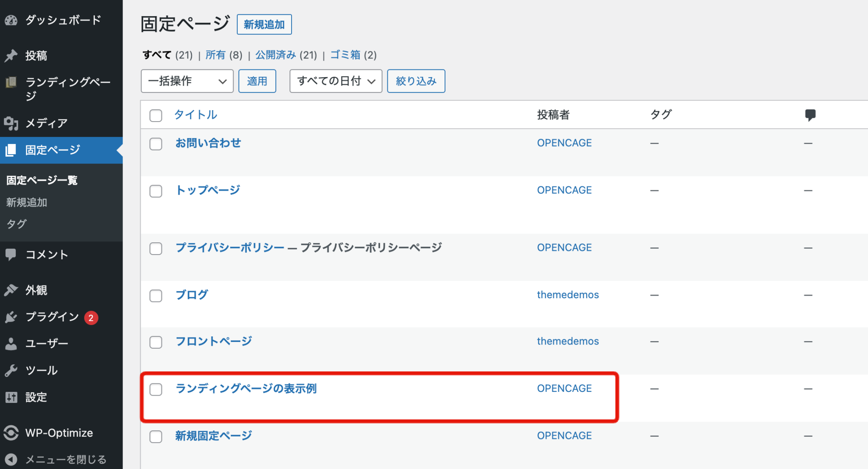Click the 新規追加 button
This screenshot has height=469, width=868.
pos(264,24)
